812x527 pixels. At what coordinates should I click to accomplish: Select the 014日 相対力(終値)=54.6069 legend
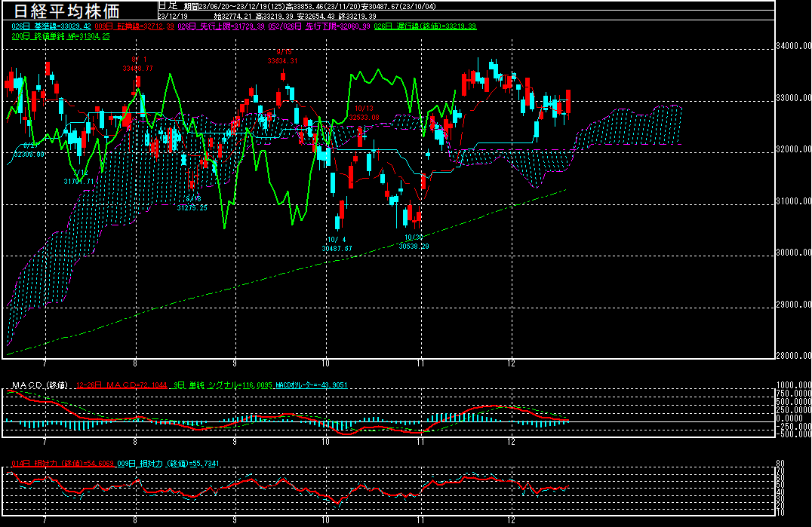(63, 464)
